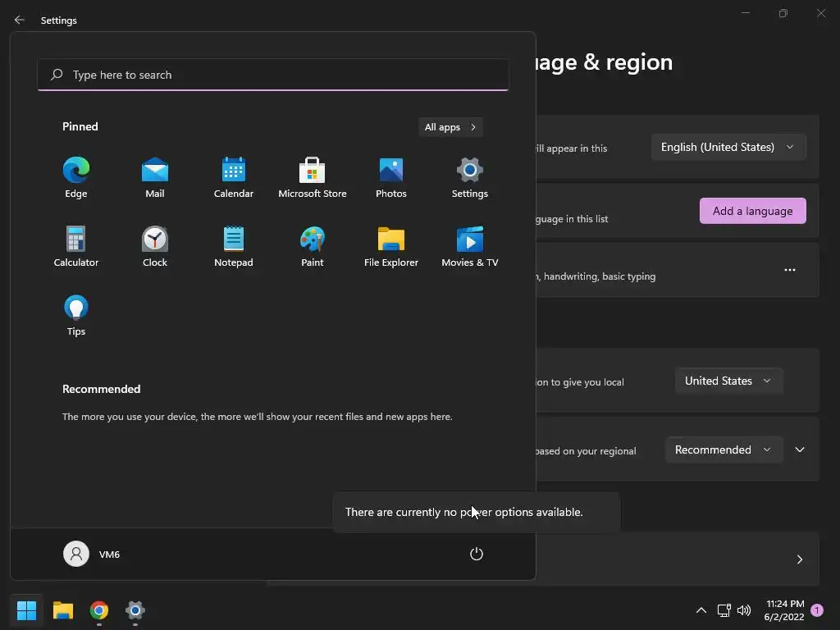Open the notification badge in the tray
Screen dimensions: 840x630
817,610
